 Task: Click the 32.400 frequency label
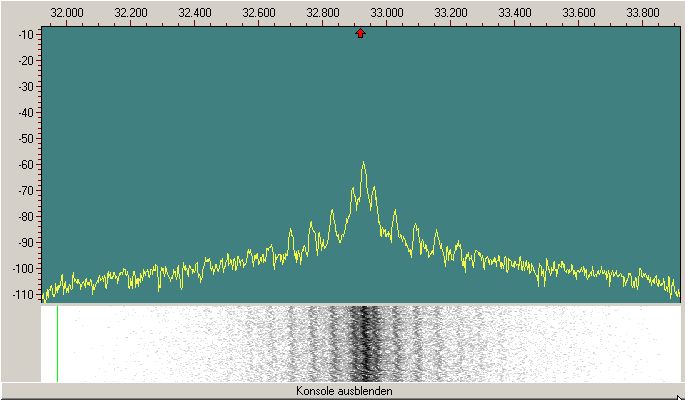click(x=195, y=13)
